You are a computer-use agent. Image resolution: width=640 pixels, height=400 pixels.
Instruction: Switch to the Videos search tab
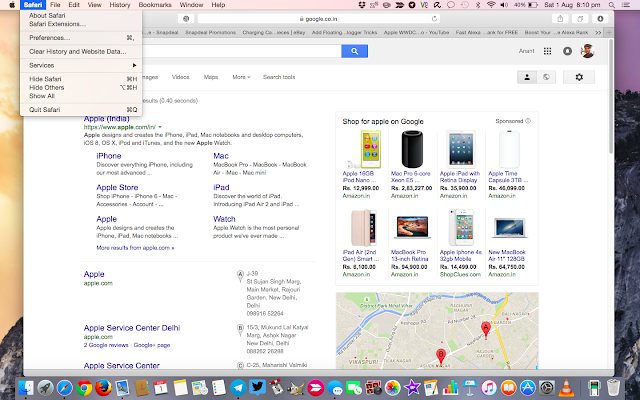180,77
